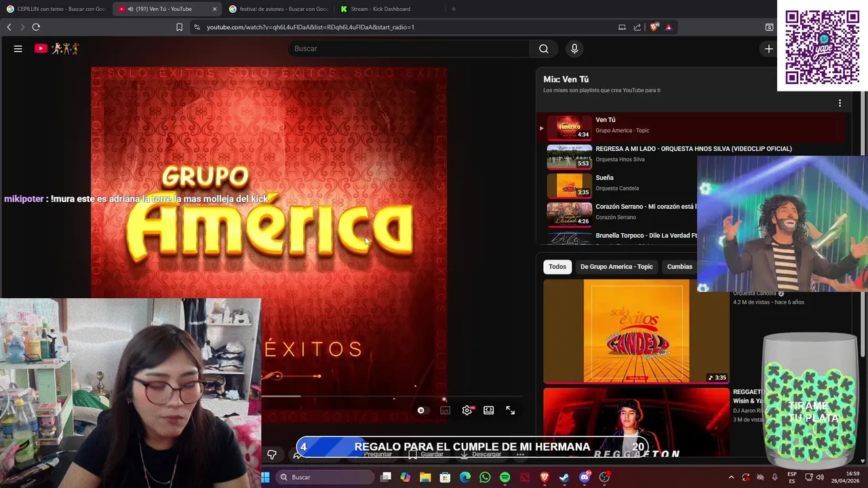Start voice search with the microphone icon

pyautogui.click(x=574, y=49)
